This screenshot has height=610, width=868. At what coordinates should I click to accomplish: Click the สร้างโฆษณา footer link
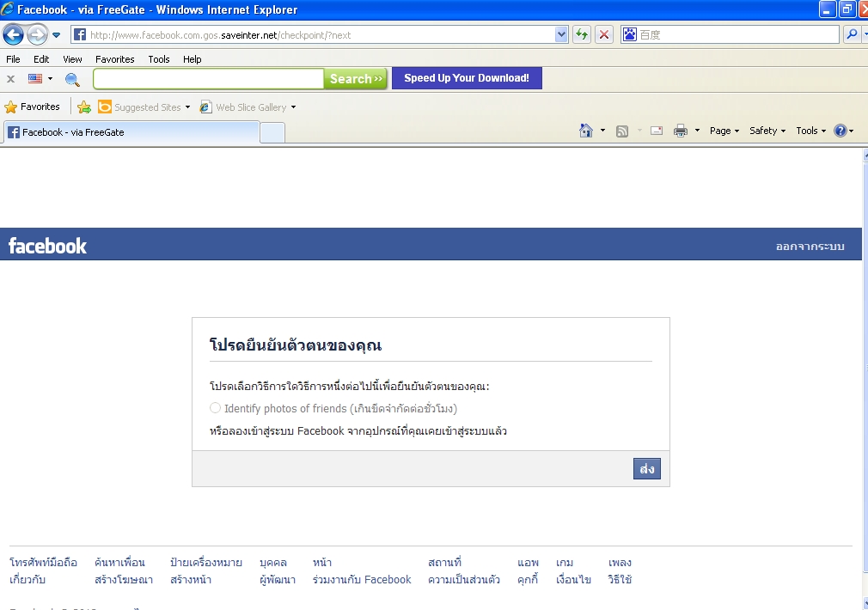click(x=124, y=580)
